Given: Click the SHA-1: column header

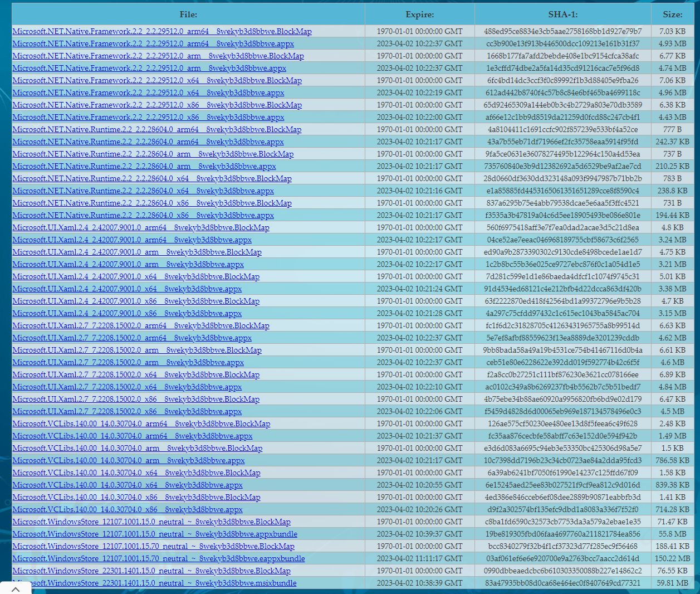Looking at the screenshot, I should [562, 14].
